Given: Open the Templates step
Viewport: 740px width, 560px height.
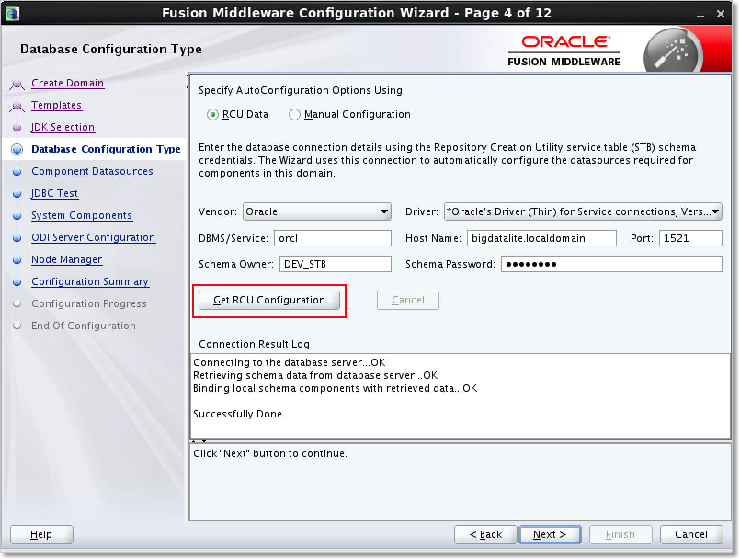Looking at the screenshot, I should [x=57, y=105].
